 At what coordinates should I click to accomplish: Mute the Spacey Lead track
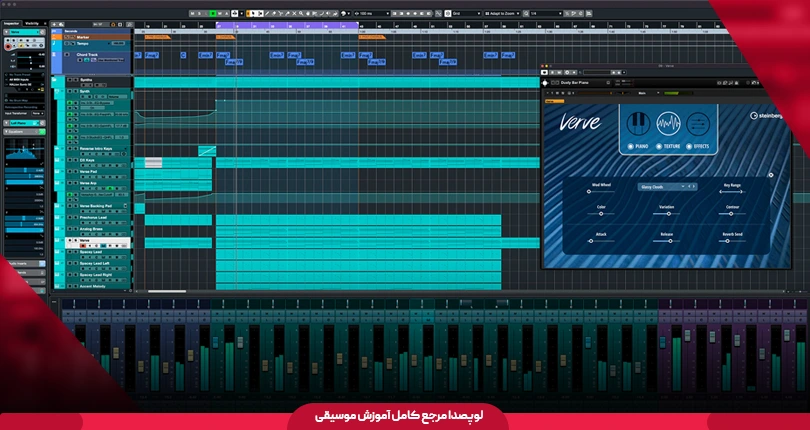click(70, 252)
